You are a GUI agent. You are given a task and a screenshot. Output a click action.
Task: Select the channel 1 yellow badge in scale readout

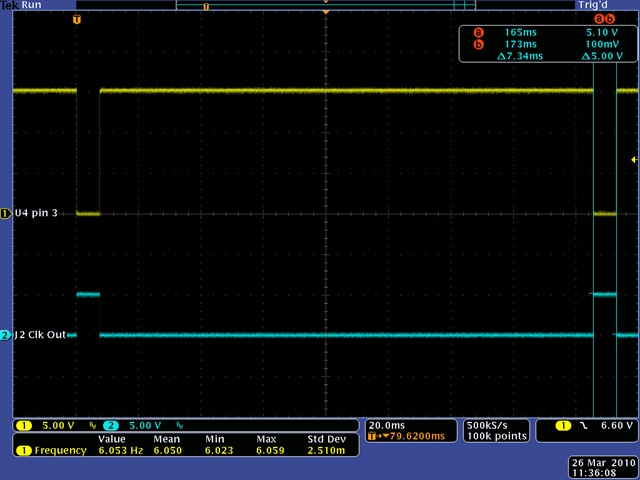click(x=22, y=426)
